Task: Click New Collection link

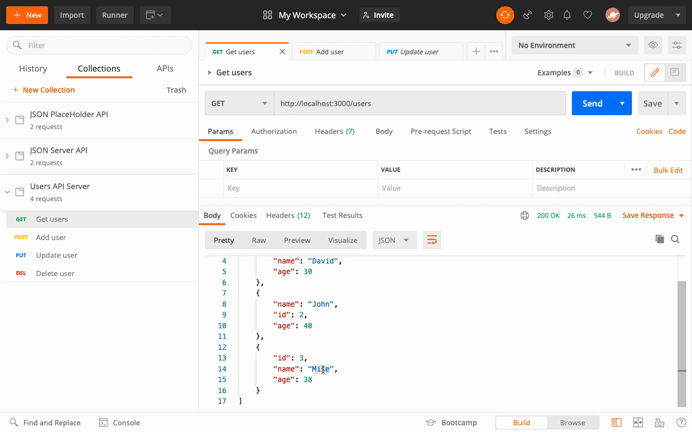Action: pos(44,90)
